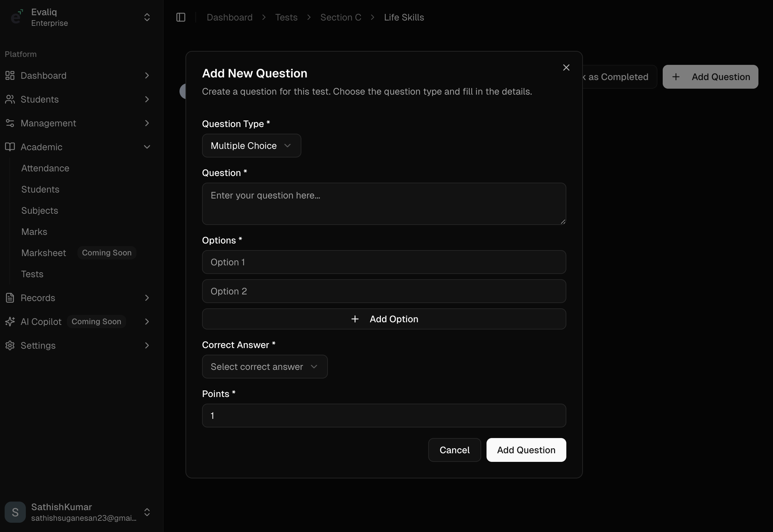Close the Add New Question dialog
The width and height of the screenshot is (773, 532).
566,67
